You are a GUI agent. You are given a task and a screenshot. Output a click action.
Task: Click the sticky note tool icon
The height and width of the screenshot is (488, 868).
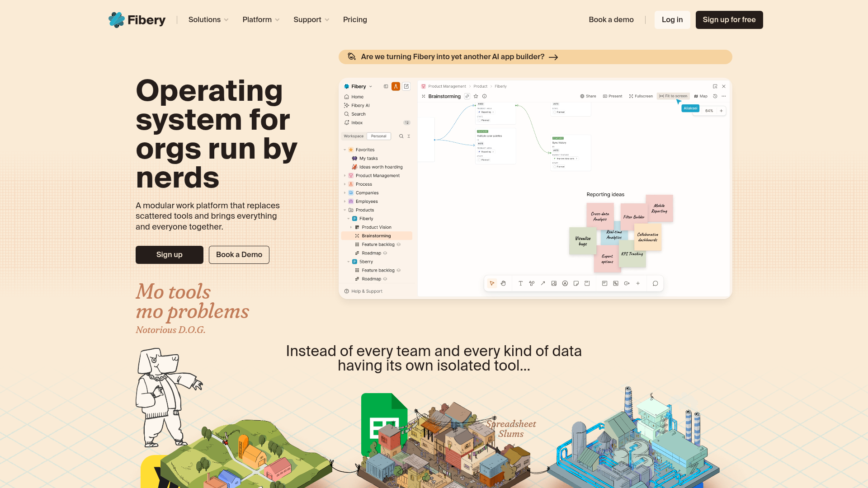(x=576, y=283)
